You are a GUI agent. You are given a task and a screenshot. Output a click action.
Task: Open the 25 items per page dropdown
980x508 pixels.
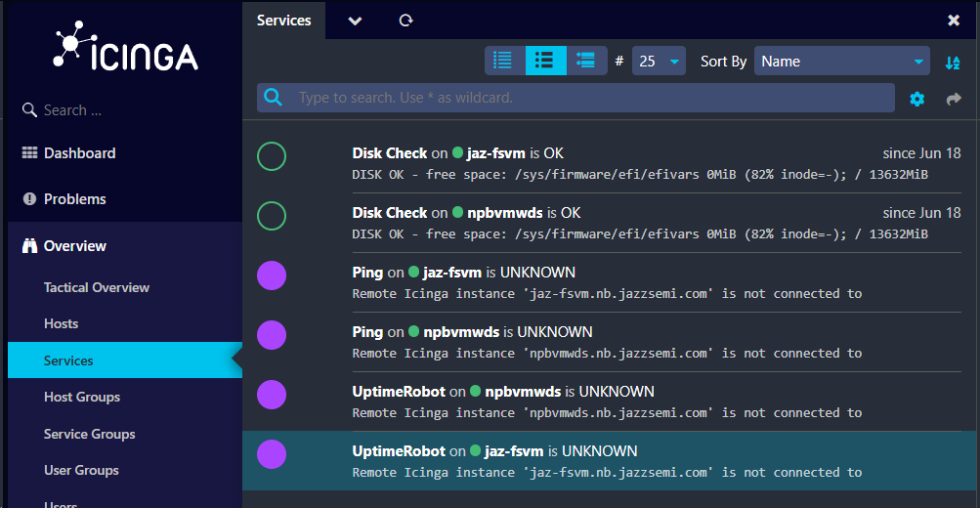pos(659,61)
